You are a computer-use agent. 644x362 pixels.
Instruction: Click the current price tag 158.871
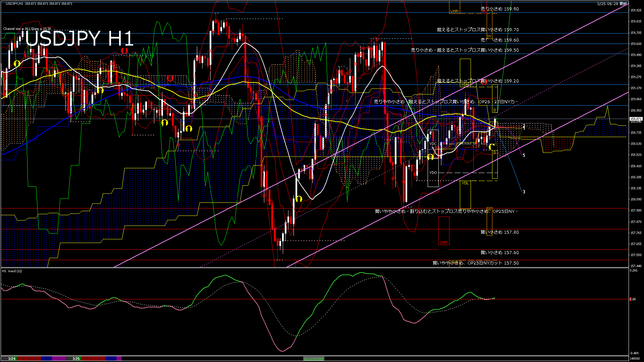pos(636,119)
